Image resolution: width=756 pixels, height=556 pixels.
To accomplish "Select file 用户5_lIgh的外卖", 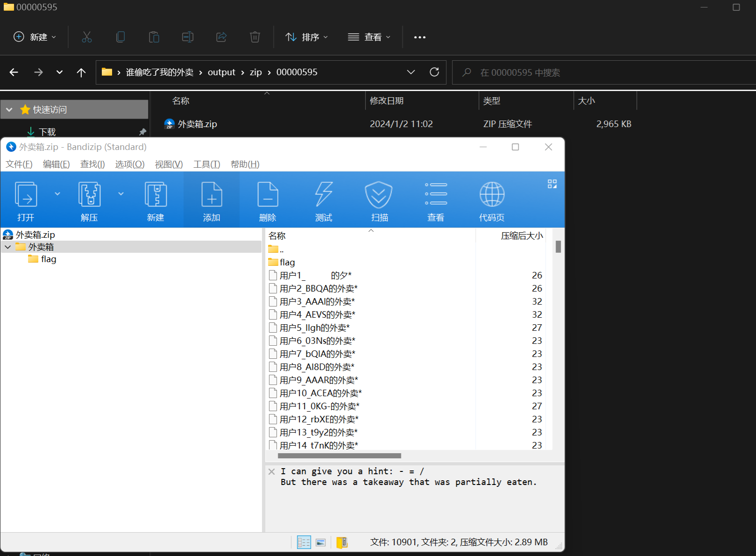I will (309, 328).
